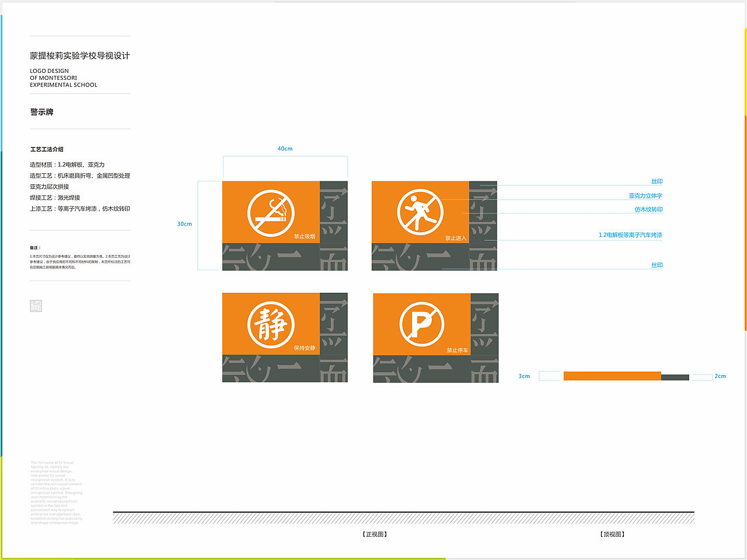Click the 禁止吸烟 label on sign

[305, 236]
